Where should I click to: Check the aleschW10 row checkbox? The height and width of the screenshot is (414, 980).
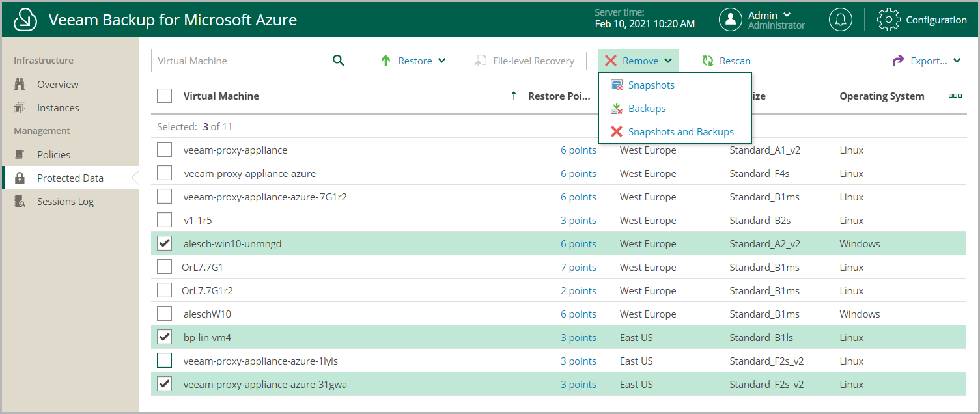165,314
